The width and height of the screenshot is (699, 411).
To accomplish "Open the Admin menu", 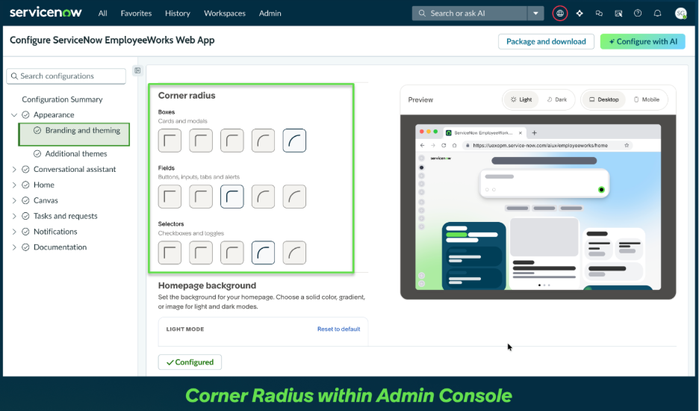I will tap(270, 13).
